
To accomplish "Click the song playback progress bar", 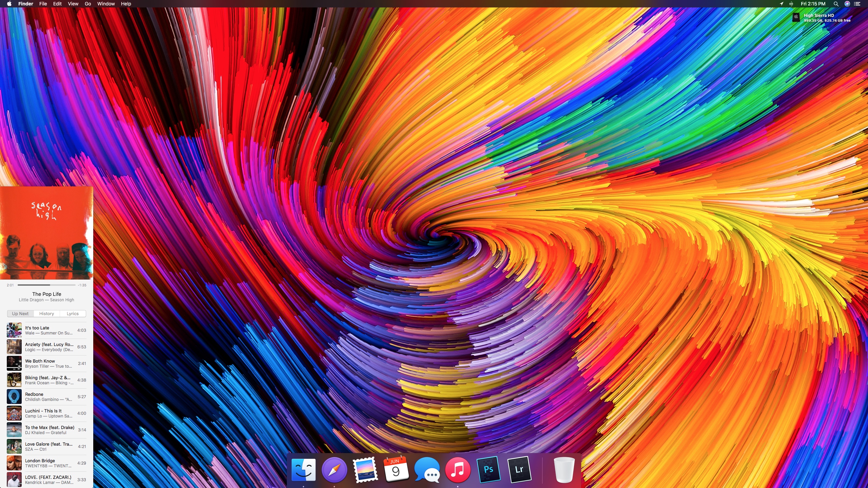I will (x=46, y=285).
